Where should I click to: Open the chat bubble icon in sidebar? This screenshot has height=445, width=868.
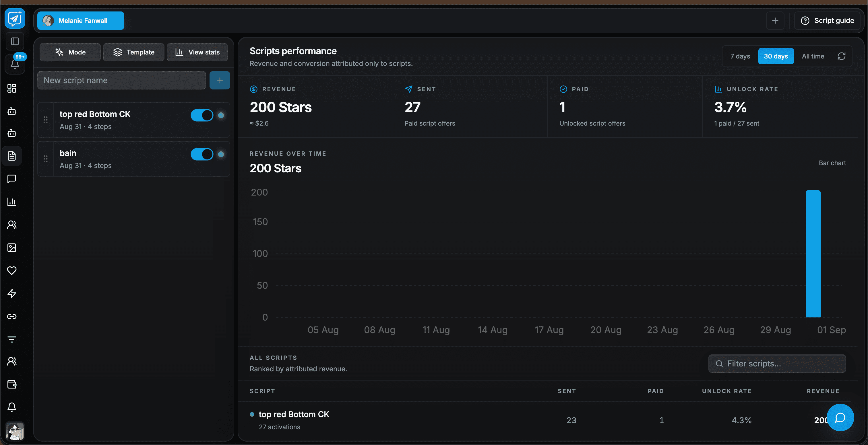(x=12, y=179)
